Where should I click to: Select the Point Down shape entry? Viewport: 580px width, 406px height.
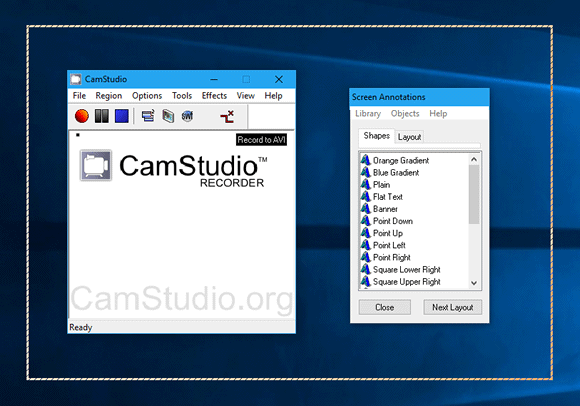click(387, 221)
